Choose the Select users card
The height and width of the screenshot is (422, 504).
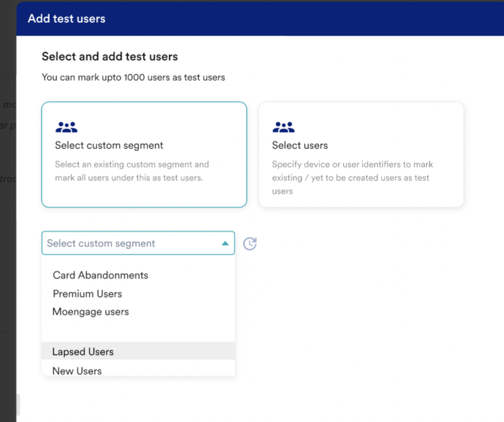pyautogui.click(x=361, y=154)
